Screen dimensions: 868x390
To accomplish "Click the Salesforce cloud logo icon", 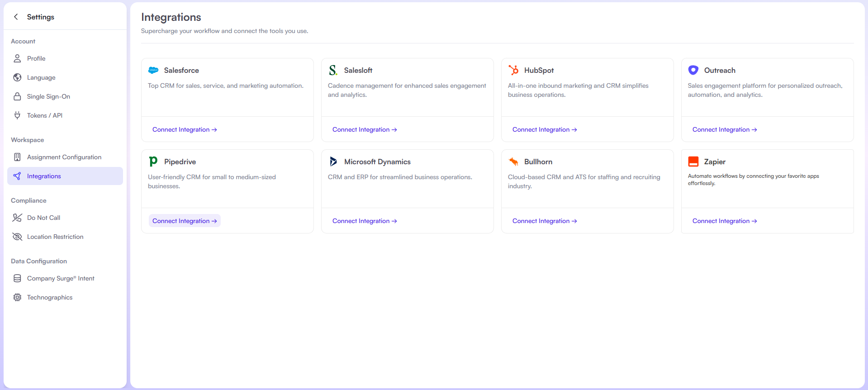I will click(x=153, y=70).
